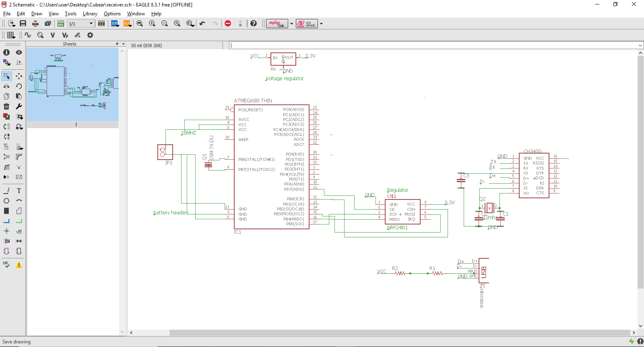Select the Circle drawing tool

(6, 201)
